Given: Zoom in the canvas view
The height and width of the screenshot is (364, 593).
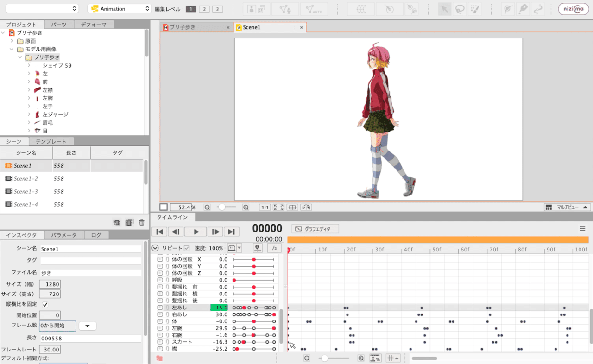Looking at the screenshot, I should pos(246,207).
